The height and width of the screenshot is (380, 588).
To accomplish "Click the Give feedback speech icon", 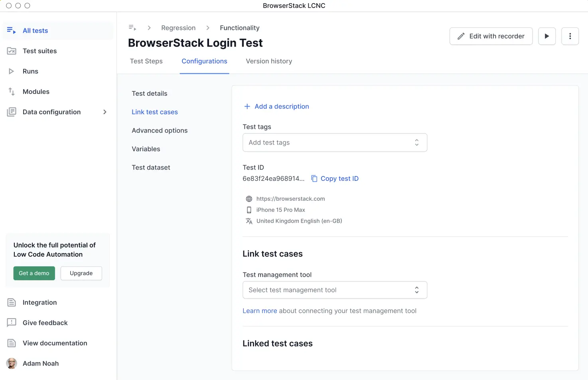I will coord(12,323).
